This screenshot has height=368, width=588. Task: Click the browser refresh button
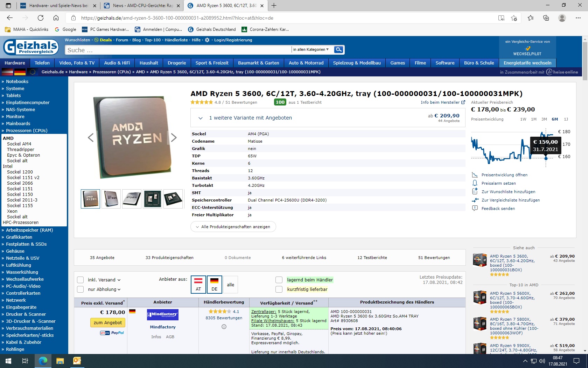click(x=41, y=18)
